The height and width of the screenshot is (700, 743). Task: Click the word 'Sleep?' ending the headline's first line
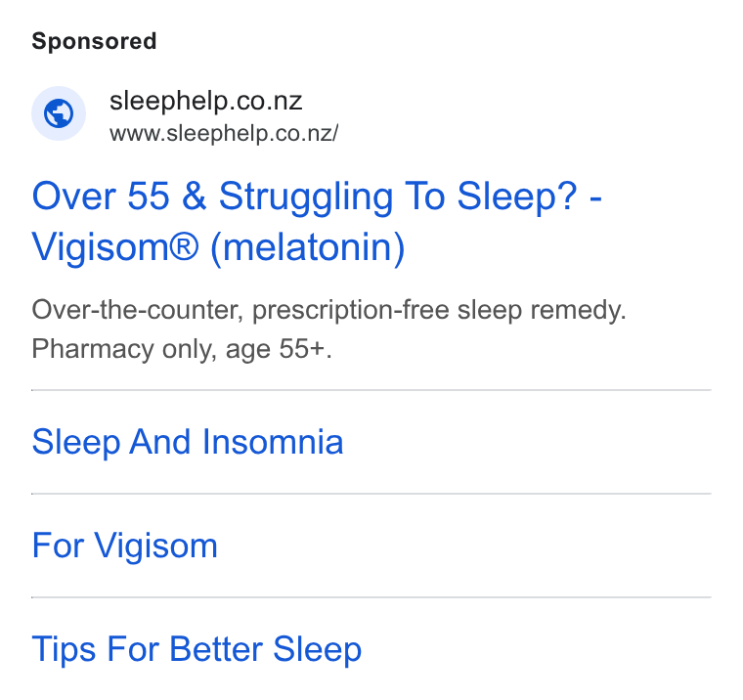(x=517, y=197)
